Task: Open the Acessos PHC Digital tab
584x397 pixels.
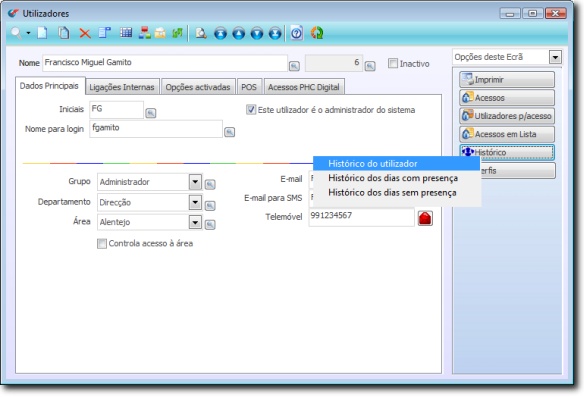Action: pos(304,87)
